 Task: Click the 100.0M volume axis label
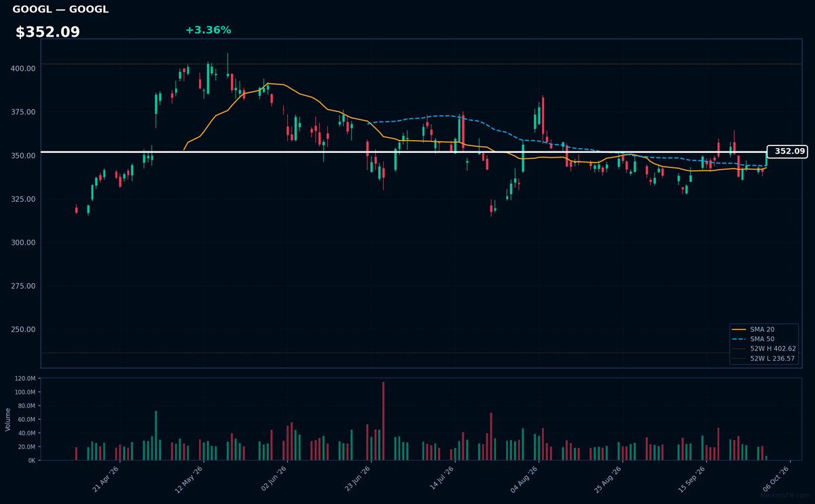(x=25, y=392)
